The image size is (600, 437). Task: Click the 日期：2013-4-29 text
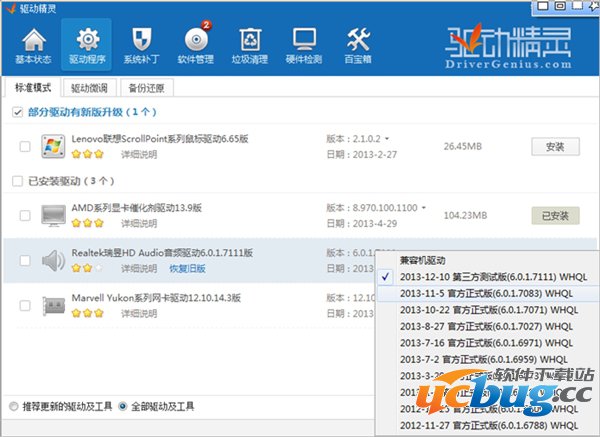pyautogui.click(x=362, y=223)
